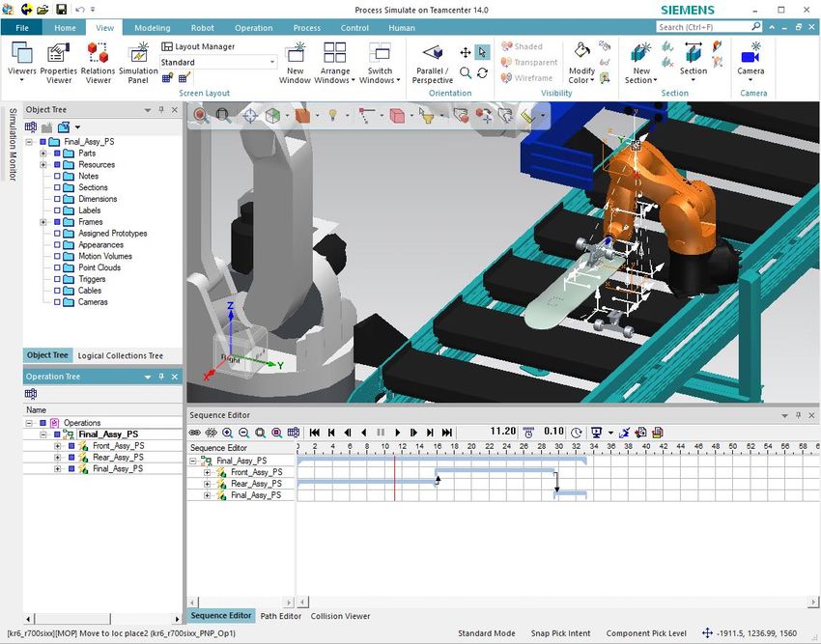Open the Properties Viewer
Screen dimensions: 821x644
(59, 63)
